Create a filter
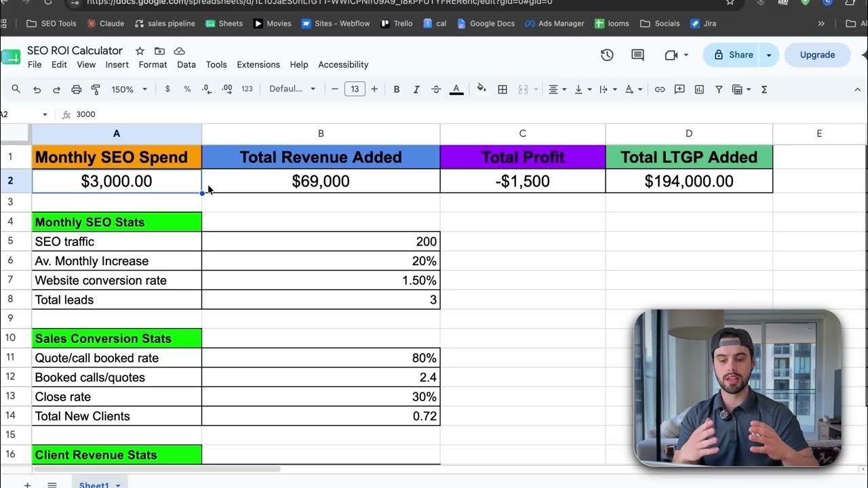Screen dimensions: 868x488 coord(719,89)
